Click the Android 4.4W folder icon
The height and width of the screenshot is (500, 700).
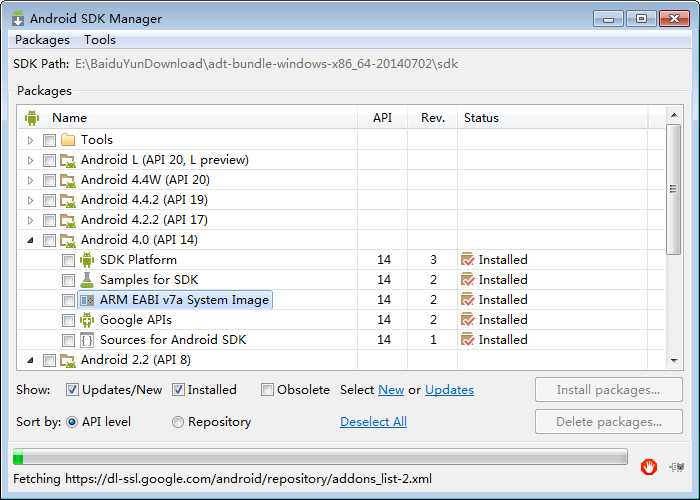68,180
